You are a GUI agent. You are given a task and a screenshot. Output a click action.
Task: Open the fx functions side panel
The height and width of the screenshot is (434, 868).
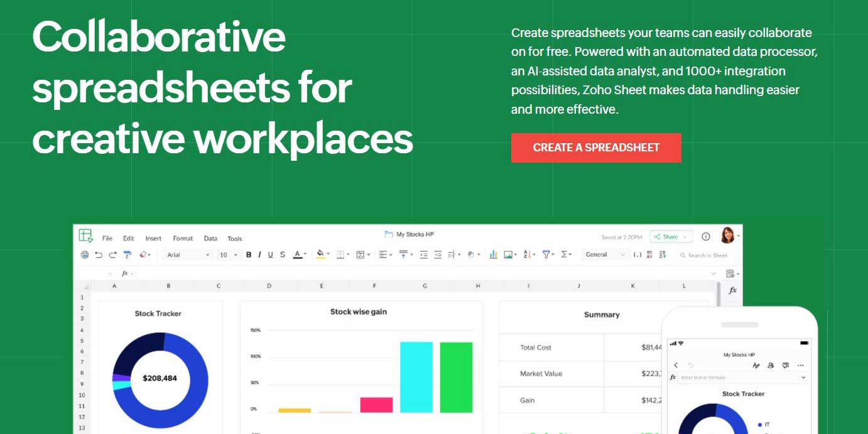(732, 291)
